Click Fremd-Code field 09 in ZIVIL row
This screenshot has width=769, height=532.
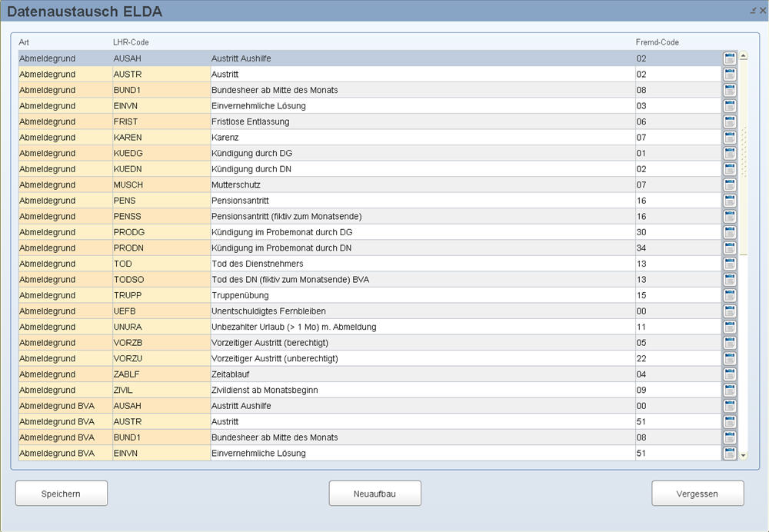678,390
